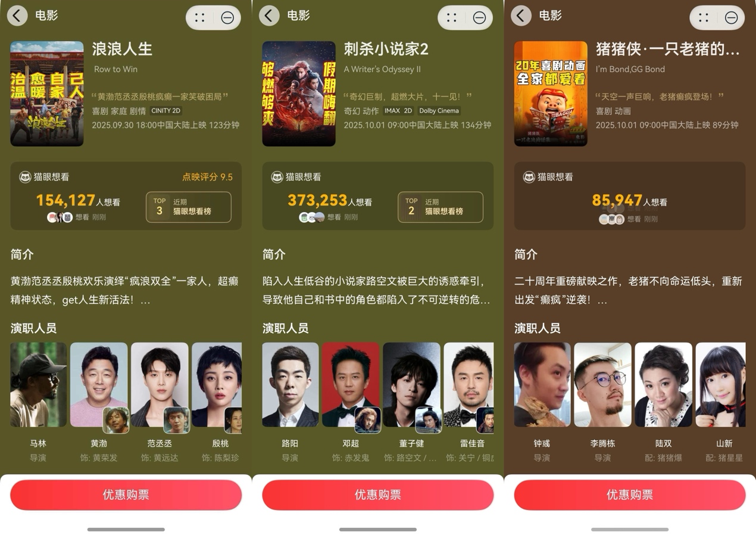
Task: Close mini program on 刺杀小说家2 page
Action: click(x=479, y=18)
